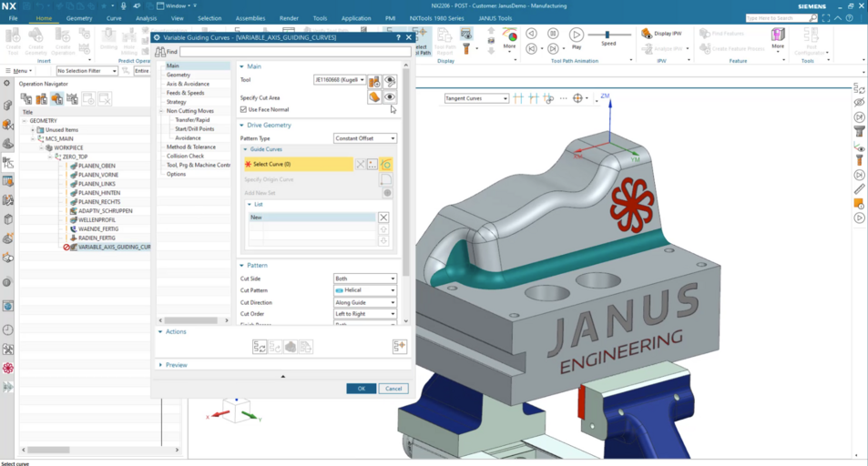This screenshot has width=868, height=466.
Task: Click the Type Here to Search field
Action: pos(781,18)
